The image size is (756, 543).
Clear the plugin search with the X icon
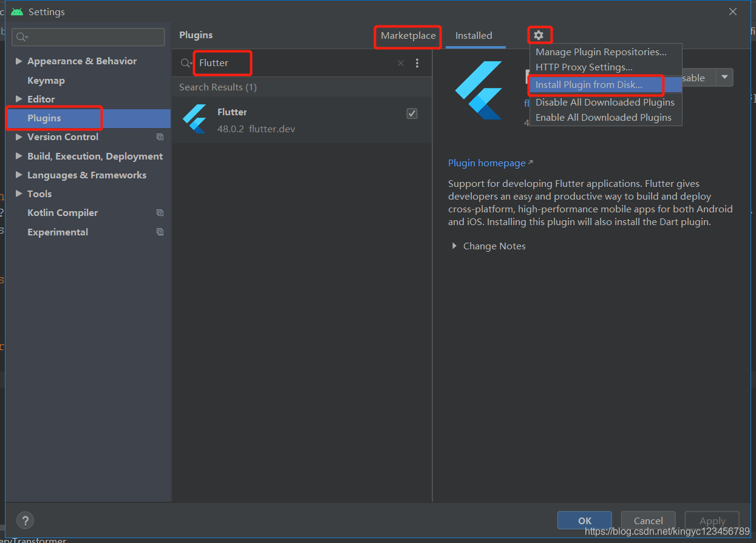point(401,63)
